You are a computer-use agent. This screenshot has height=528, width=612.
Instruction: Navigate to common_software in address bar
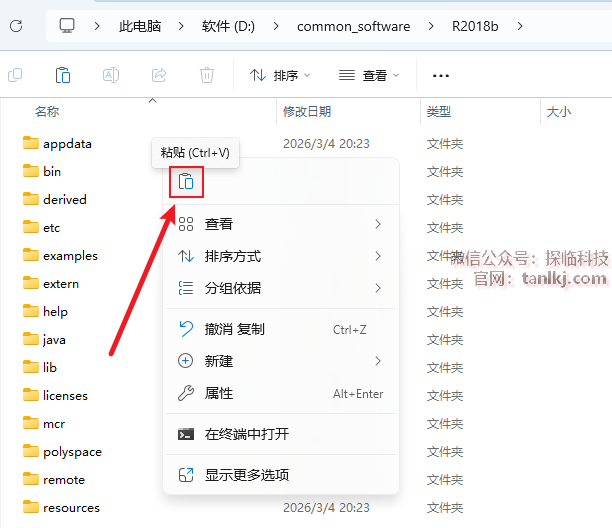(x=354, y=26)
